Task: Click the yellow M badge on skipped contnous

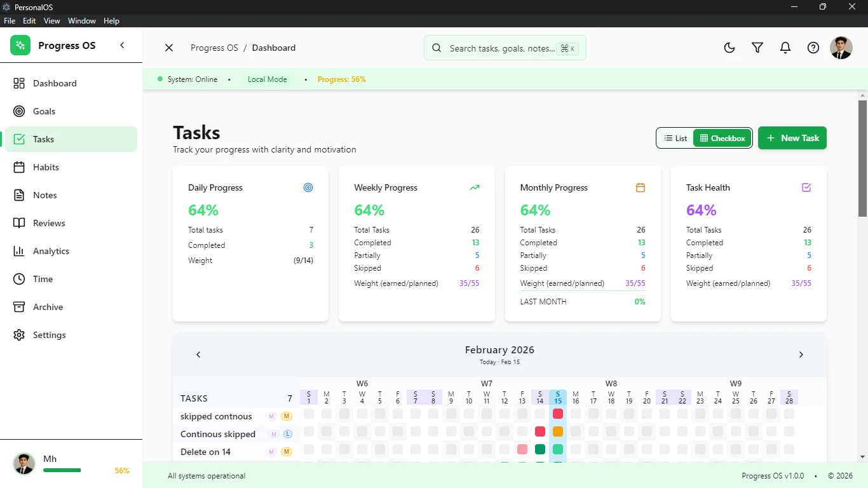Action: pos(287,416)
